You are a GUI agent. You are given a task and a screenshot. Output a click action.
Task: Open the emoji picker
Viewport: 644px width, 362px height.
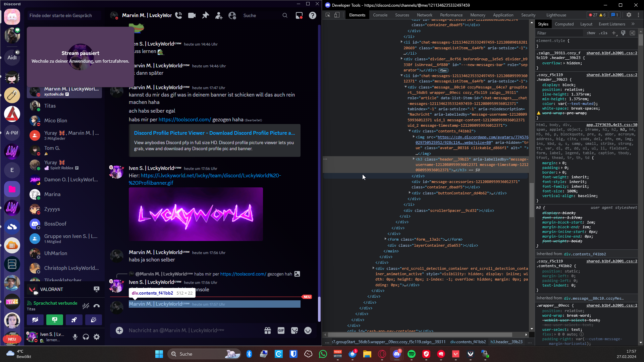click(x=308, y=330)
